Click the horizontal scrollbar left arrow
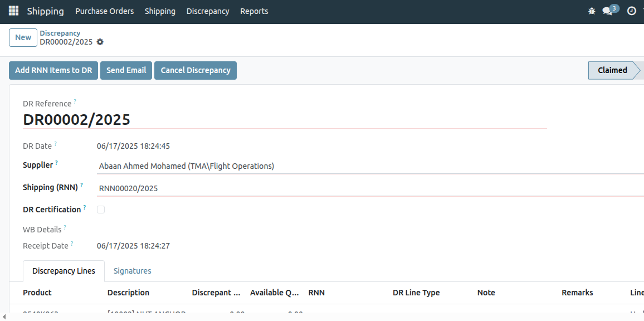 point(4,317)
